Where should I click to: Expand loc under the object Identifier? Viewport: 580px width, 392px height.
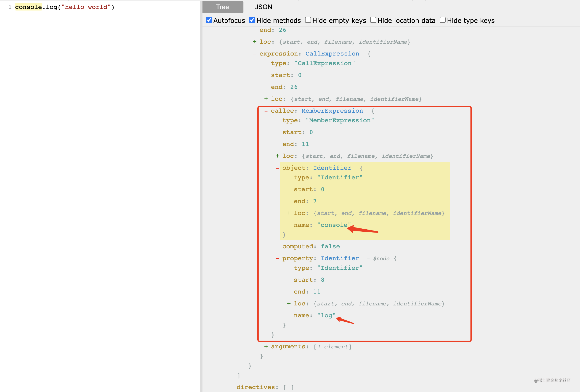(x=289, y=213)
